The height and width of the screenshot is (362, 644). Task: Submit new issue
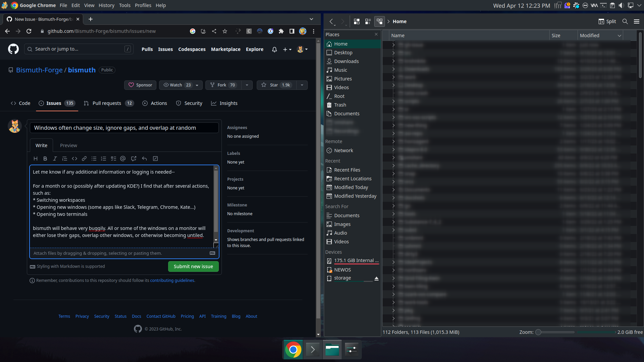click(x=193, y=266)
